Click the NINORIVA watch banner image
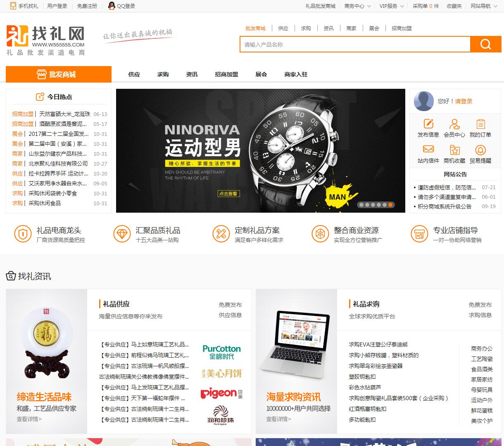Screen dimensions: 504x446 (x=260, y=150)
